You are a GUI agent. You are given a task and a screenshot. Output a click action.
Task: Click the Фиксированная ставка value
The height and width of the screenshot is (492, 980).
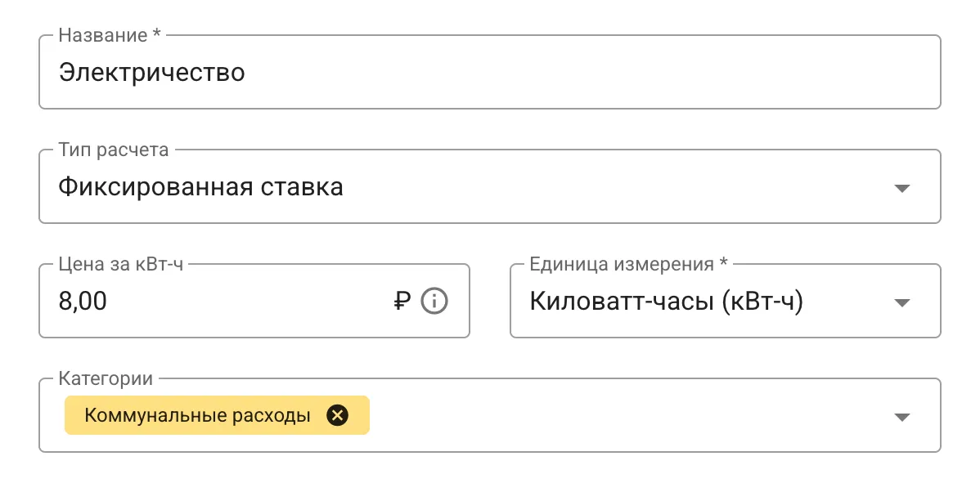(x=200, y=187)
